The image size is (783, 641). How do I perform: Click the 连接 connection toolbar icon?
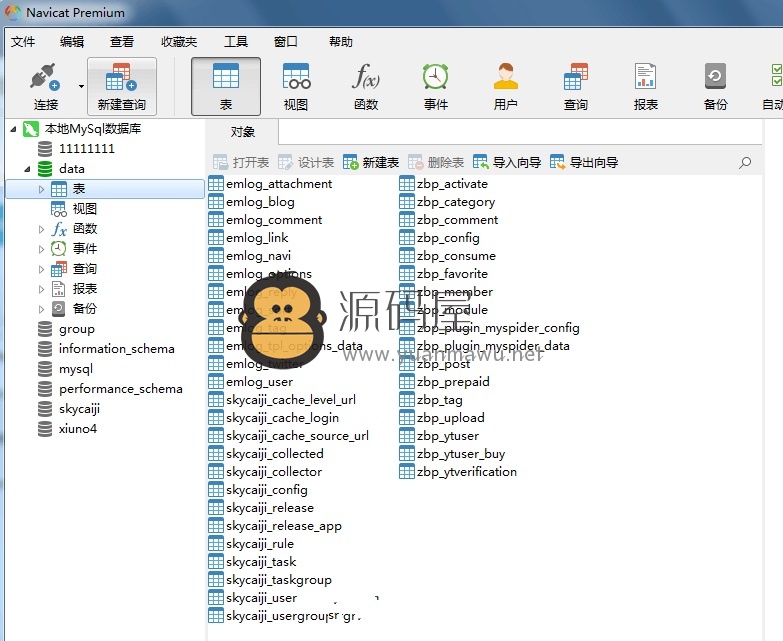(x=45, y=86)
